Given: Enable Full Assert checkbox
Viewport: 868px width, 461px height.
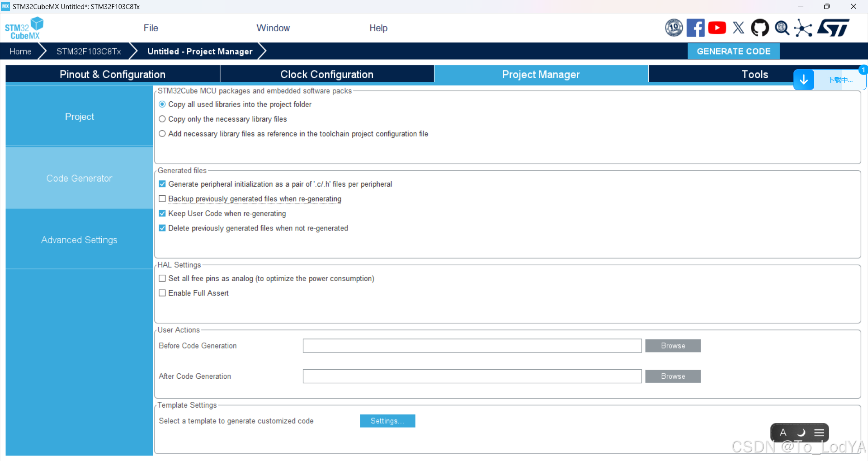Looking at the screenshot, I should 162,293.
